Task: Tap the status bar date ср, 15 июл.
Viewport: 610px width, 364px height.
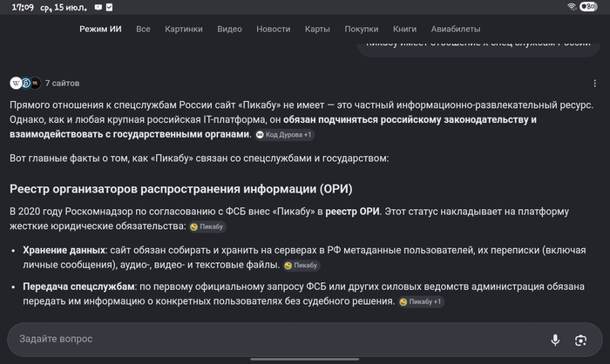Action: (x=64, y=7)
